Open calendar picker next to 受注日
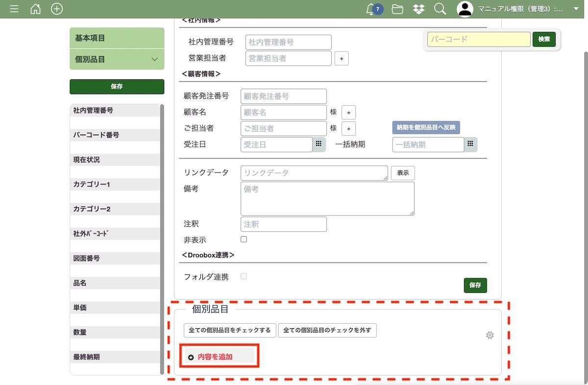 [x=318, y=144]
